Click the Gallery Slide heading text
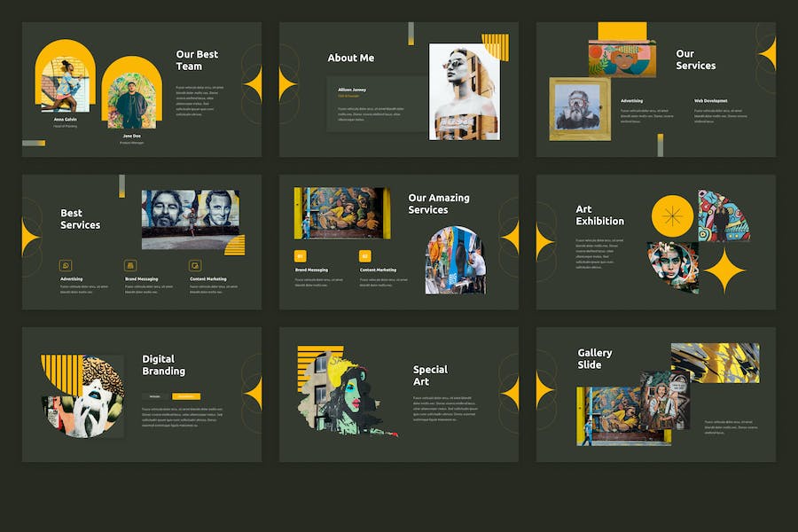This screenshot has width=798, height=532. [x=594, y=358]
